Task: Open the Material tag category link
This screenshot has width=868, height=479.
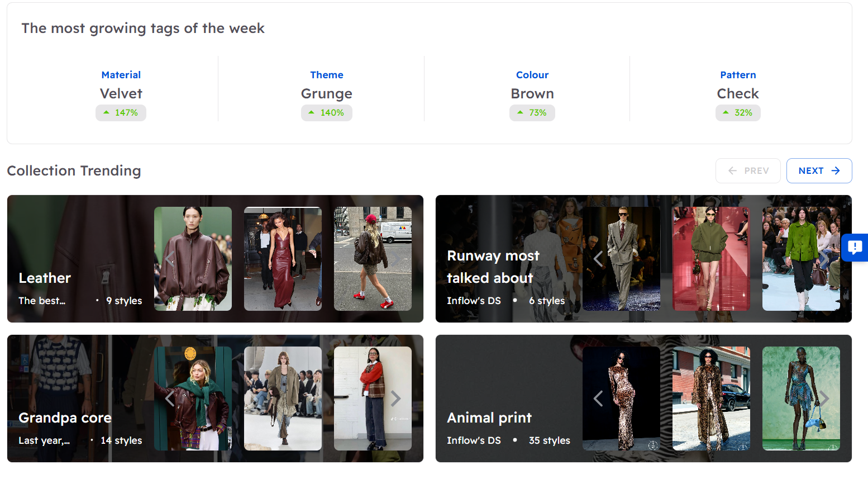Action: 121,75
